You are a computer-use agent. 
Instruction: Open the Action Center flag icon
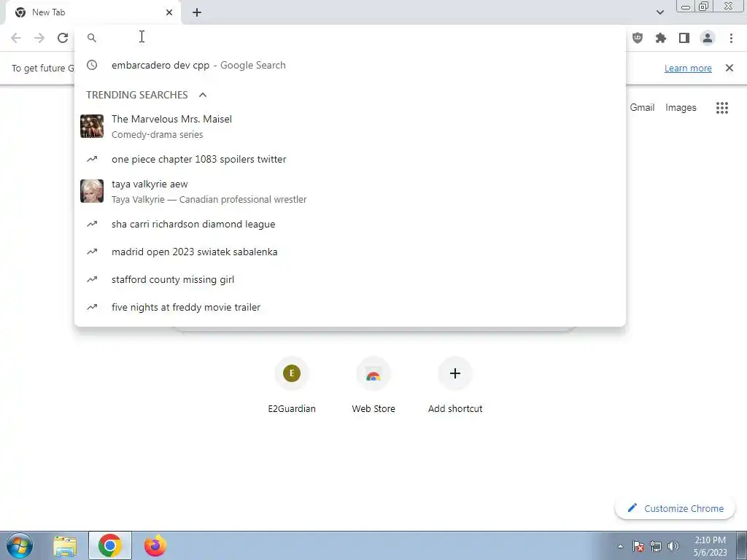coord(638,546)
